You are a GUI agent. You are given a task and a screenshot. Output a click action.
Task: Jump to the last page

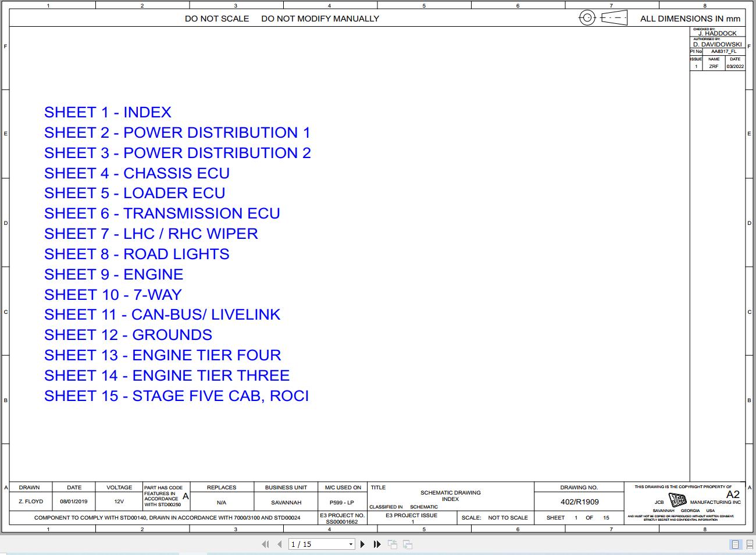pyautogui.click(x=377, y=544)
